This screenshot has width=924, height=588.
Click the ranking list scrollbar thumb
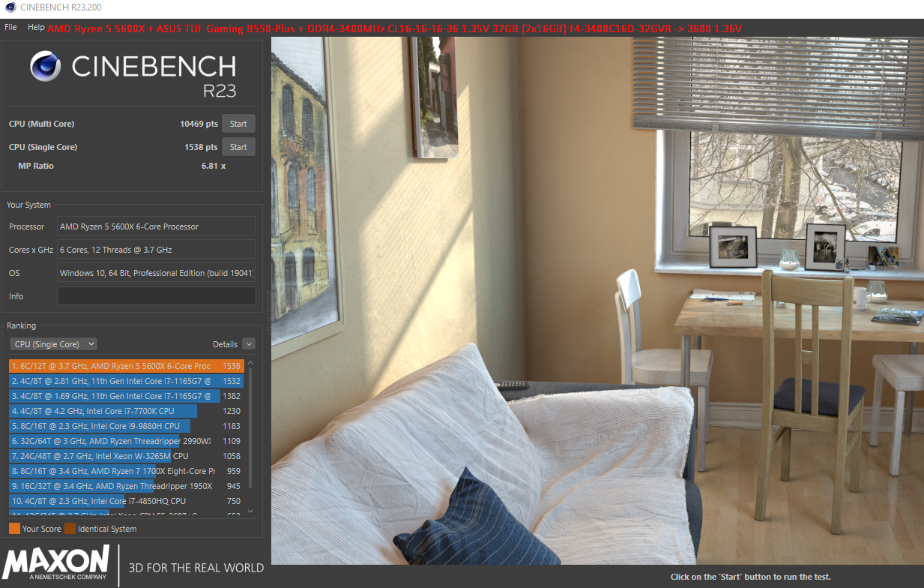pos(250,428)
